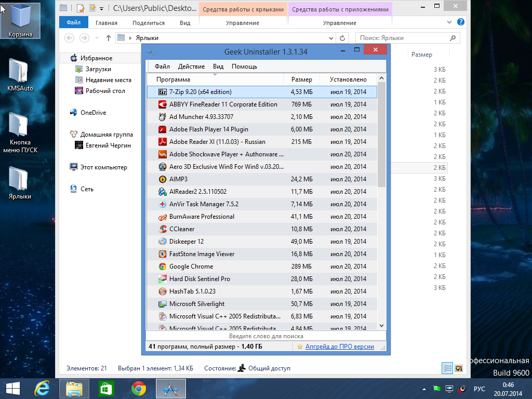
Task: Switch to the Поделиться ribbon tab in Explorer
Action: [148, 23]
